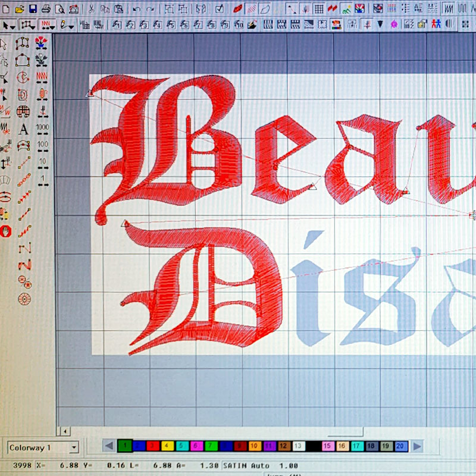
Task: Click the Undo arrow icon
Action: point(137,9)
